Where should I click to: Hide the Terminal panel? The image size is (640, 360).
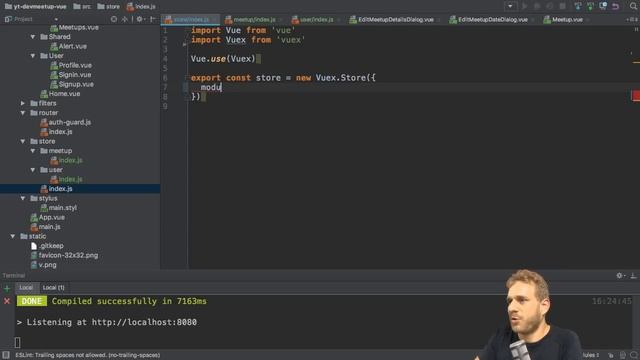[x=633, y=276]
